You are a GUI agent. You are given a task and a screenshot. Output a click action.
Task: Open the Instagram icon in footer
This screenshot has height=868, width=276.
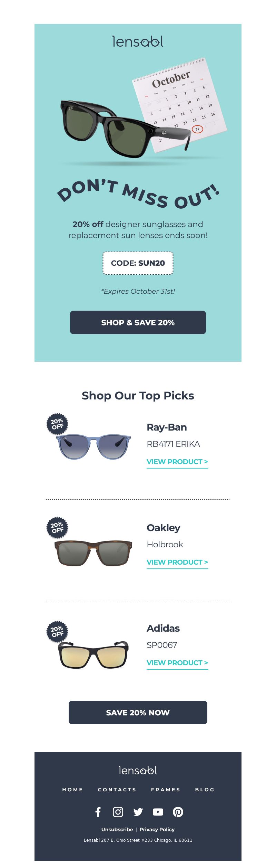pos(118,812)
